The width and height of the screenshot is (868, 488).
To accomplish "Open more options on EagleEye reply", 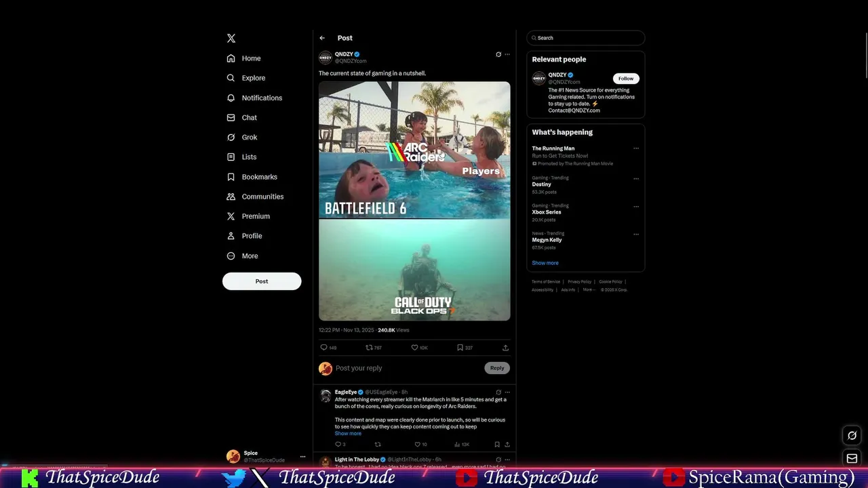I will [x=507, y=392].
